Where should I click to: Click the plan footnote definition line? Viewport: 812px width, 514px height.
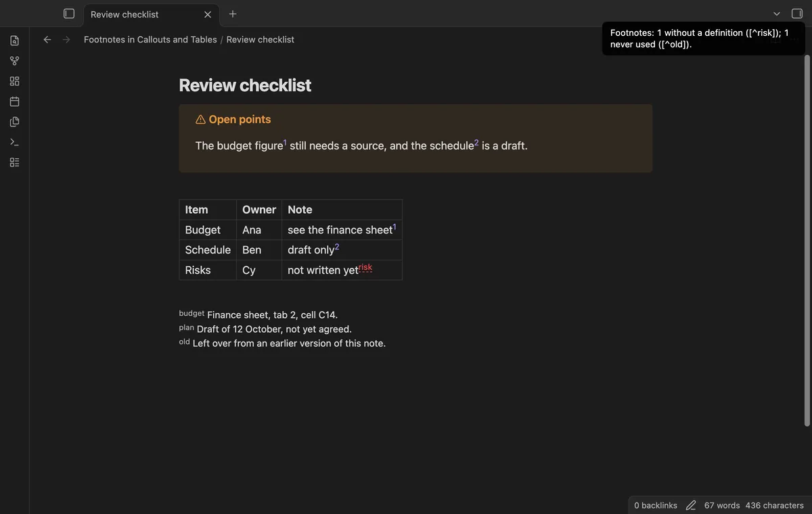(x=265, y=329)
